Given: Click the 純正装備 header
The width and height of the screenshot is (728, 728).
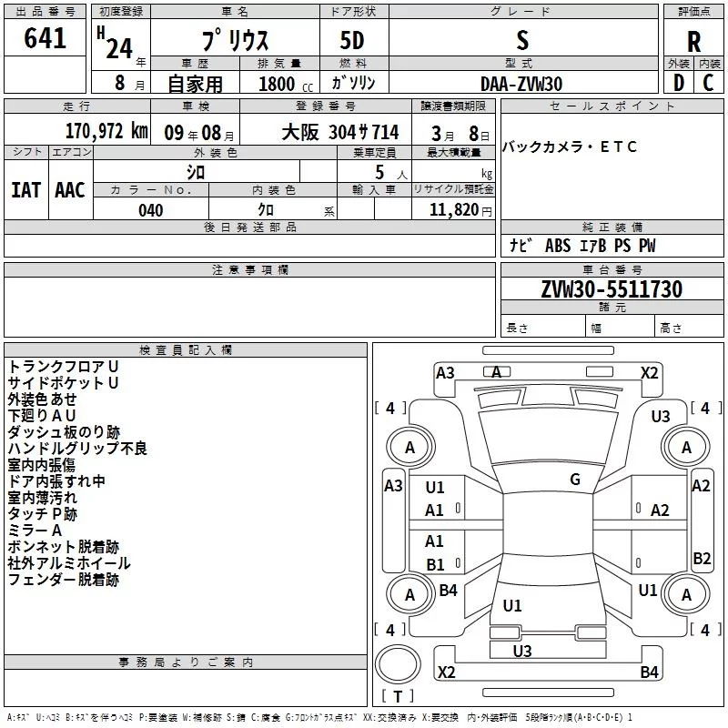Looking at the screenshot, I should [612, 227].
